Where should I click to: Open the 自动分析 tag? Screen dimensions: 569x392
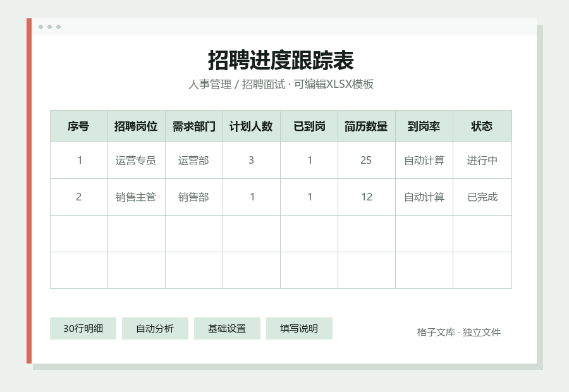[x=155, y=329]
